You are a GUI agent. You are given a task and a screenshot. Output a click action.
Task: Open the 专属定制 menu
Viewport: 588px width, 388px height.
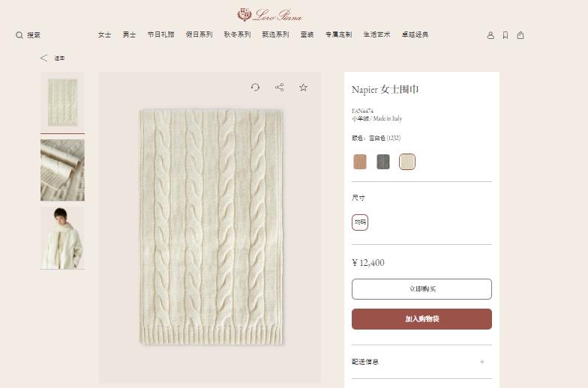tap(338, 35)
